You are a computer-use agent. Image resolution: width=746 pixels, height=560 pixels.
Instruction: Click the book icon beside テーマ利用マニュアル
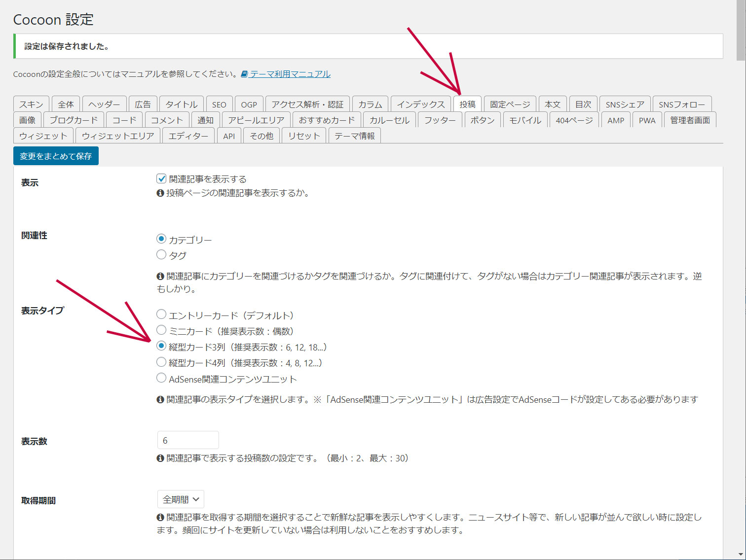point(244,74)
